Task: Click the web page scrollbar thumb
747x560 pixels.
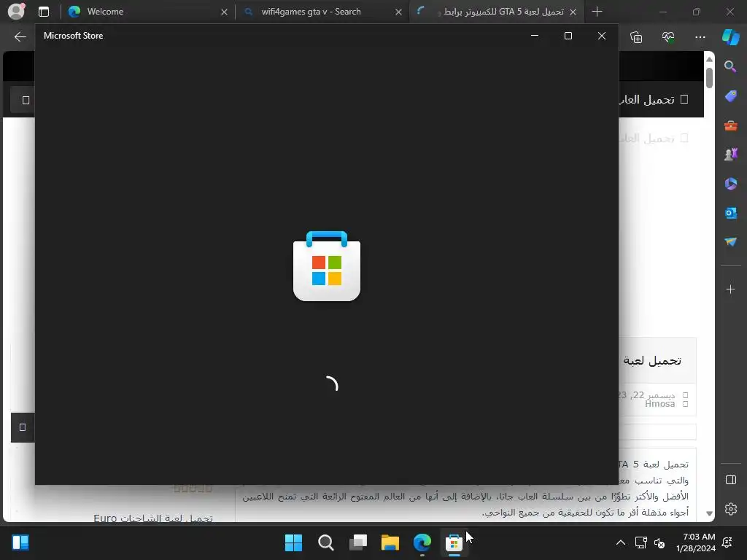Action: tap(709, 77)
